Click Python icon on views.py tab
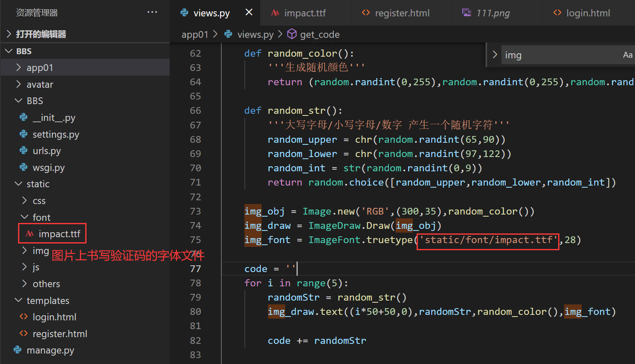Image resolution: width=635 pixels, height=364 pixels. click(184, 13)
